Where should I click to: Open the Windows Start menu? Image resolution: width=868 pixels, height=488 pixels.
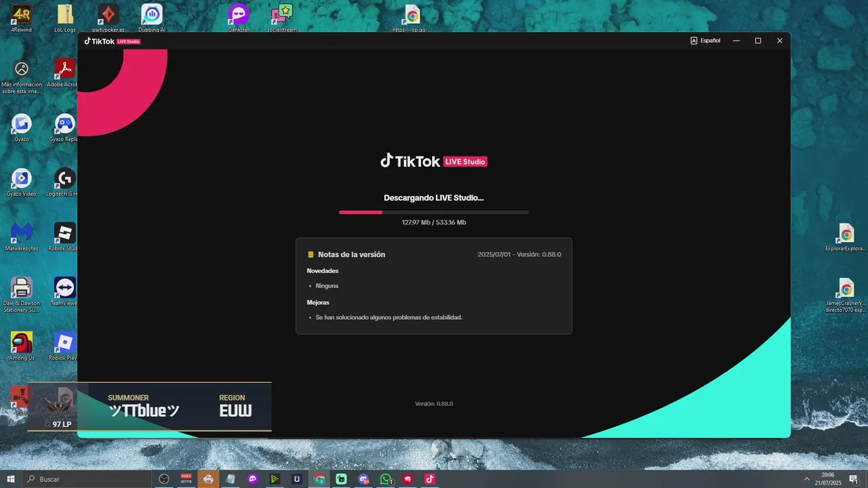(11, 479)
